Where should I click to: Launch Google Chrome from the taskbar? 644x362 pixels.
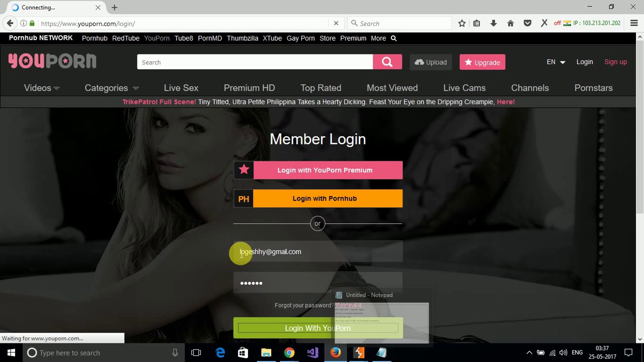[289, 352]
